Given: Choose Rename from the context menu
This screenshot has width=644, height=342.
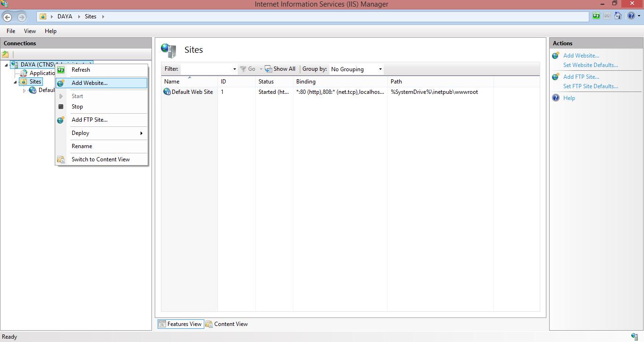Looking at the screenshot, I should tap(101, 146).
